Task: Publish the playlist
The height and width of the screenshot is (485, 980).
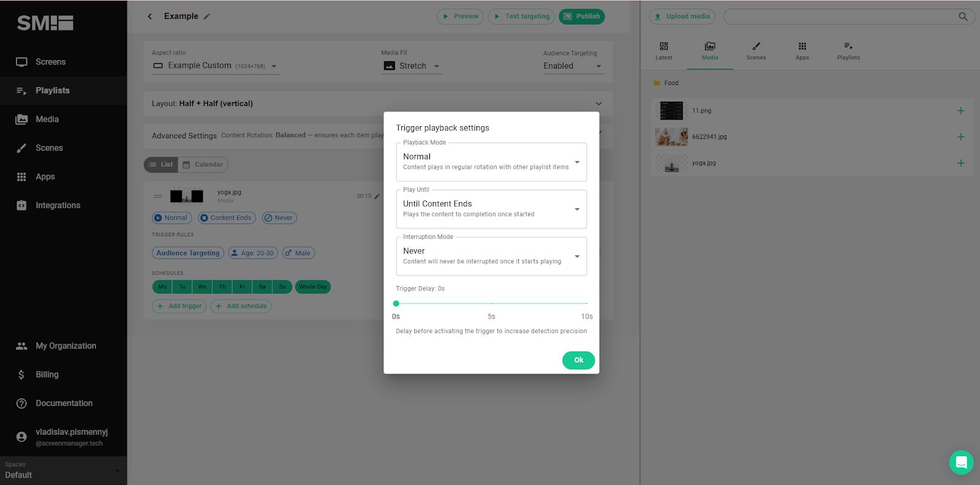Action: 581,17
